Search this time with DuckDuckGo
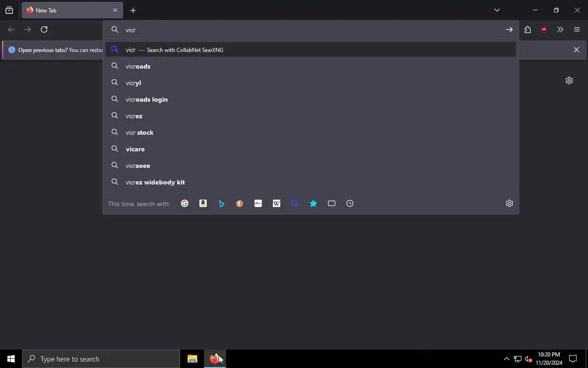 [240, 203]
